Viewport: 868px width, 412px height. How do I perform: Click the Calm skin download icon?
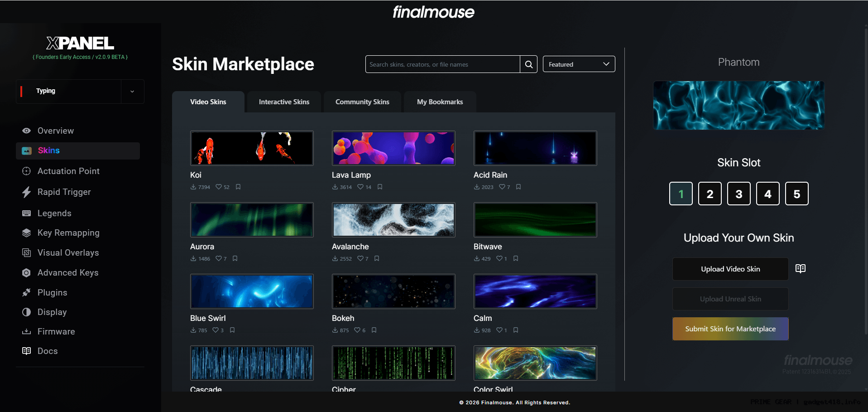click(477, 330)
